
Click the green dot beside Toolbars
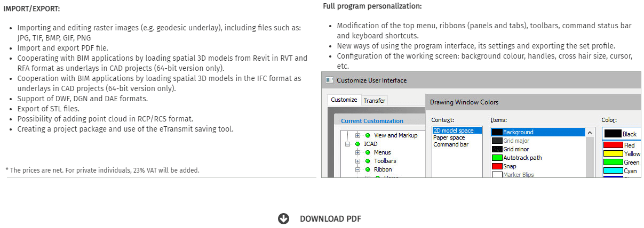tap(368, 161)
